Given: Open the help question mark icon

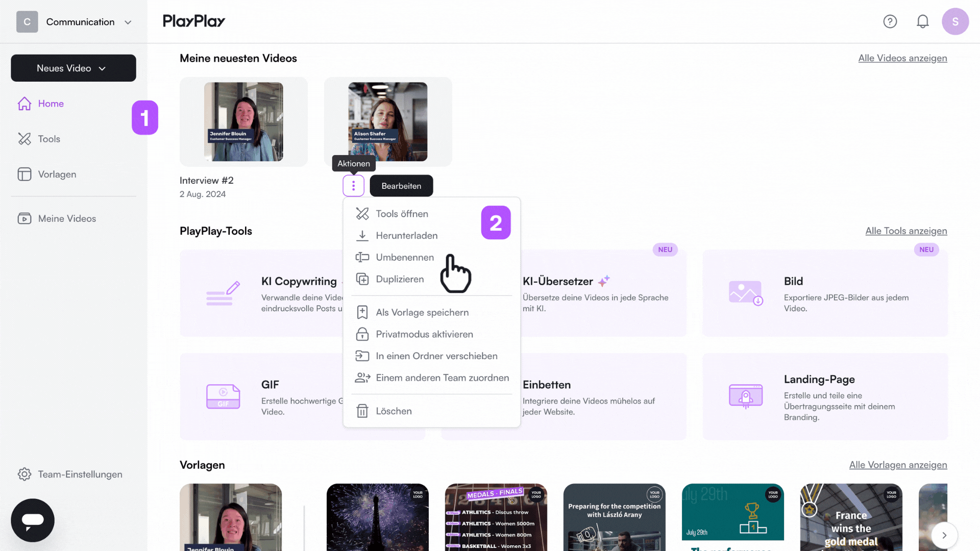Looking at the screenshot, I should (890, 21).
